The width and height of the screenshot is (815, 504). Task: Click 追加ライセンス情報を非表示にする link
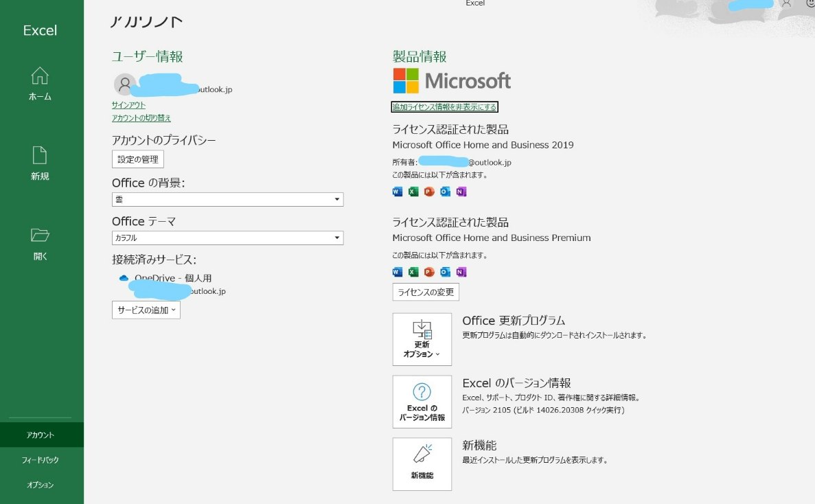[444, 107]
